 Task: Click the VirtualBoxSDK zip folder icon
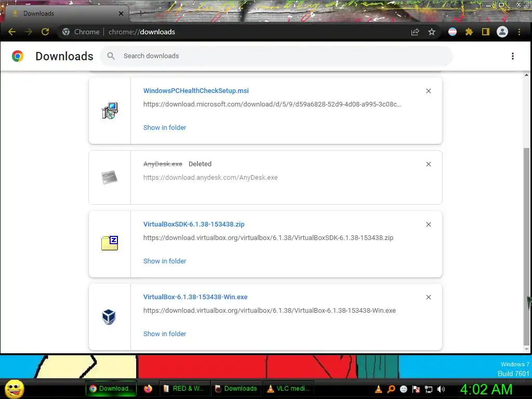pyautogui.click(x=110, y=243)
